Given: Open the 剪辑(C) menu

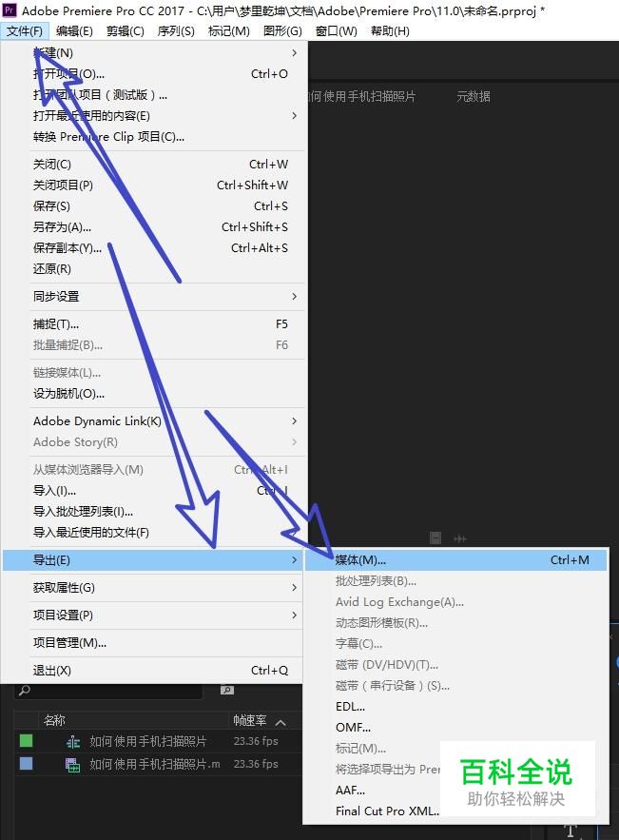Looking at the screenshot, I should (126, 31).
